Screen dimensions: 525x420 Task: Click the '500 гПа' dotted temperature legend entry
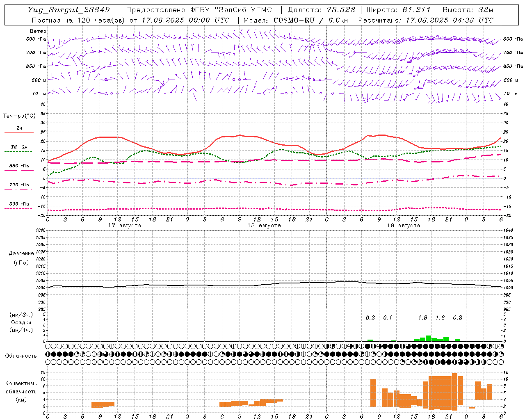click(x=19, y=204)
